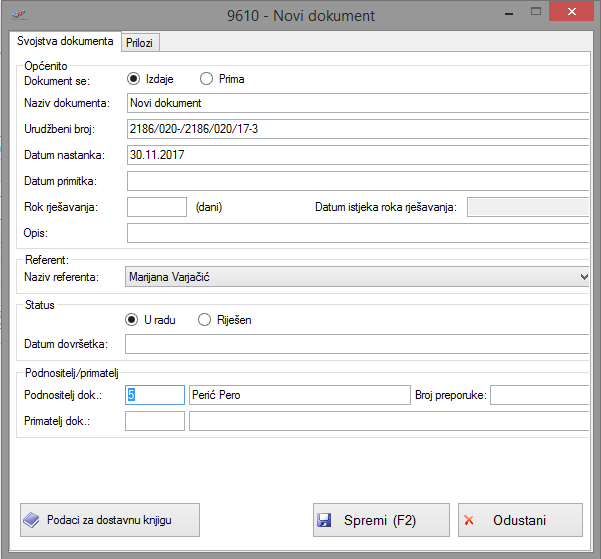Select the Izdaje radio option
Screen dimensions: 601x559
pos(134,79)
